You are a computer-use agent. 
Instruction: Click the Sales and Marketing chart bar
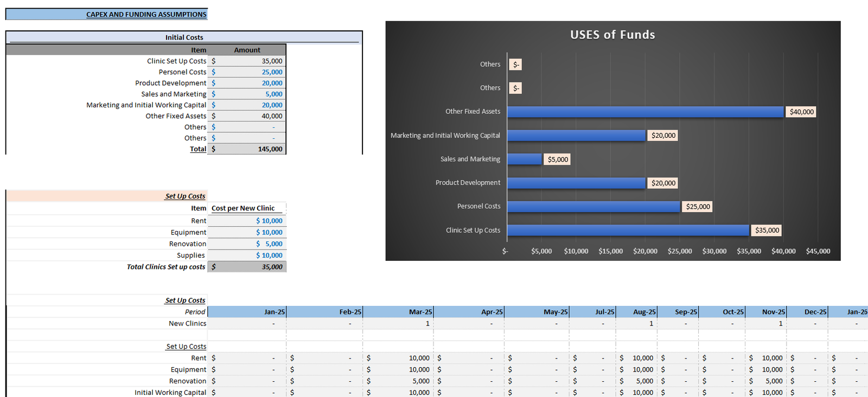tap(525, 159)
